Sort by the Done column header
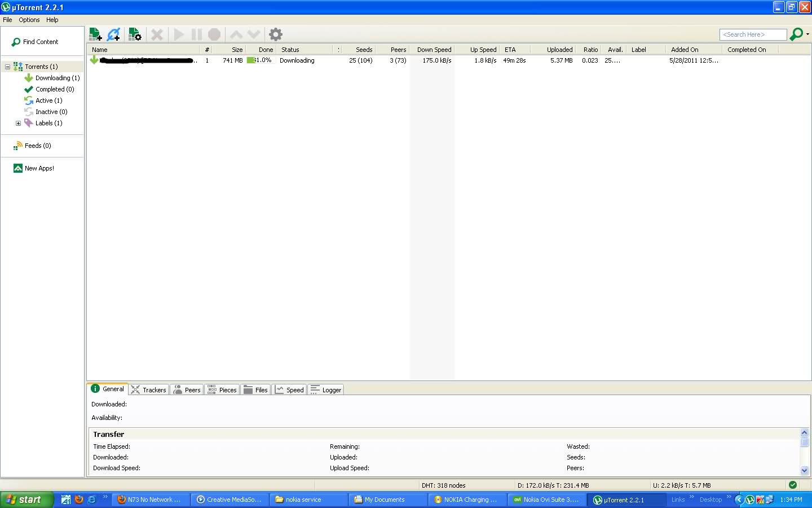The image size is (812, 508). pyautogui.click(x=261, y=50)
